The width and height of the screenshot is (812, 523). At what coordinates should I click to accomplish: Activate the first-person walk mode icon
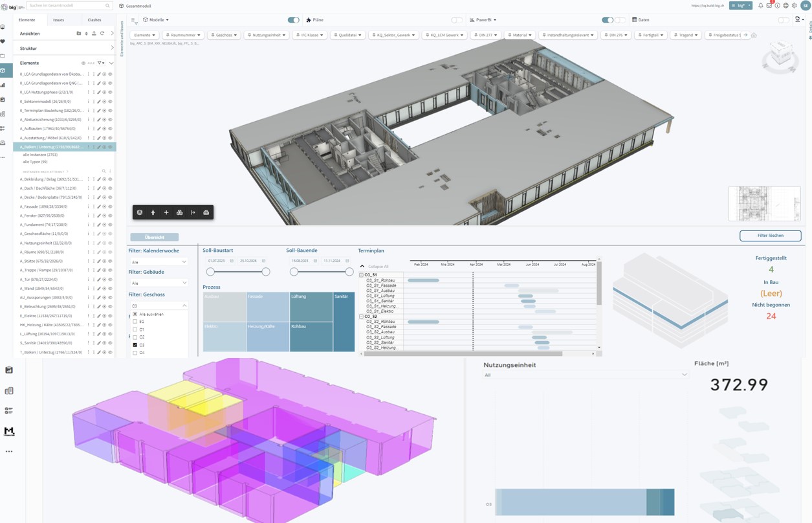coord(153,212)
